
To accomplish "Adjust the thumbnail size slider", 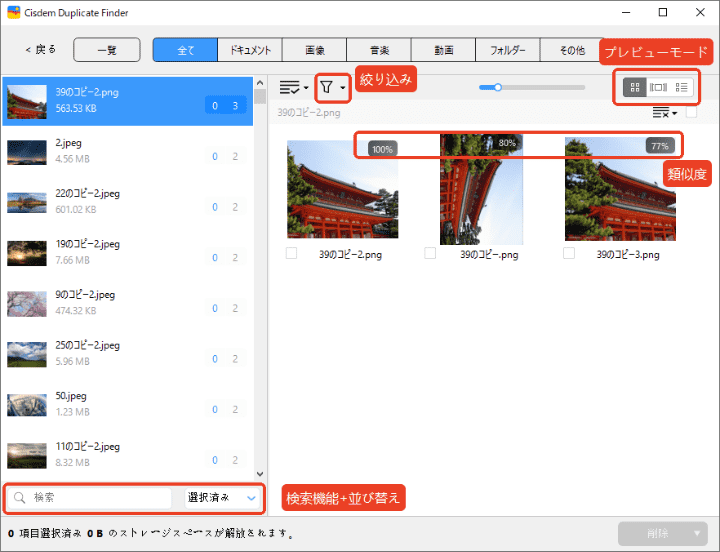I will (x=497, y=88).
